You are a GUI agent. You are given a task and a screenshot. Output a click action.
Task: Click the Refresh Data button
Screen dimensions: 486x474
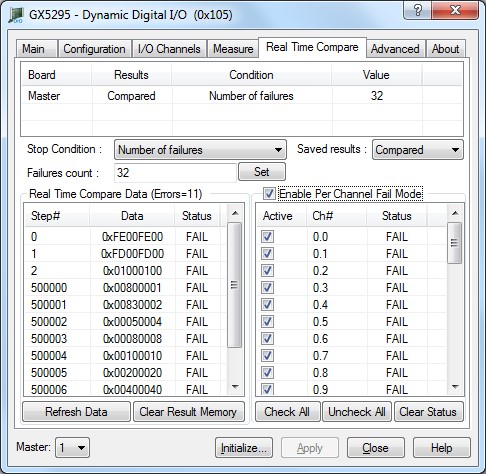pos(76,412)
